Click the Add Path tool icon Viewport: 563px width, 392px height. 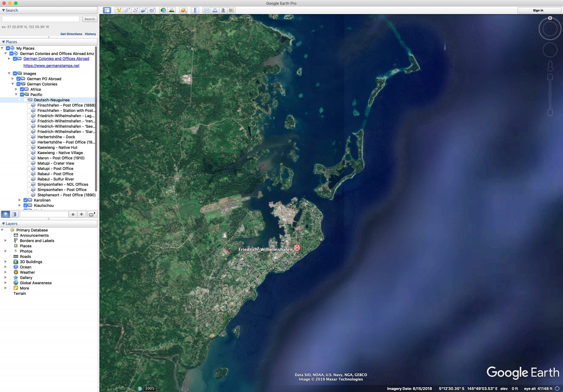pyautogui.click(x=135, y=10)
